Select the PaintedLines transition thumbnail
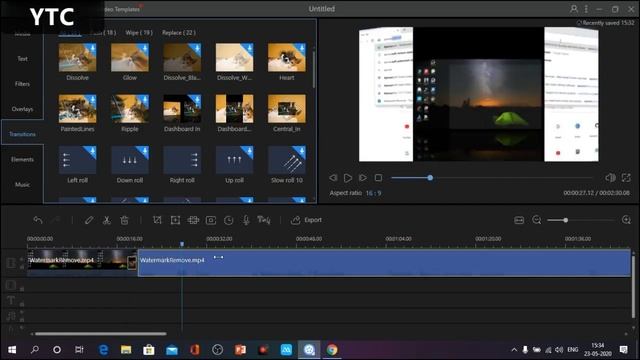Image resolution: width=640 pixels, height=360 pixels. [x=78, y=109]
